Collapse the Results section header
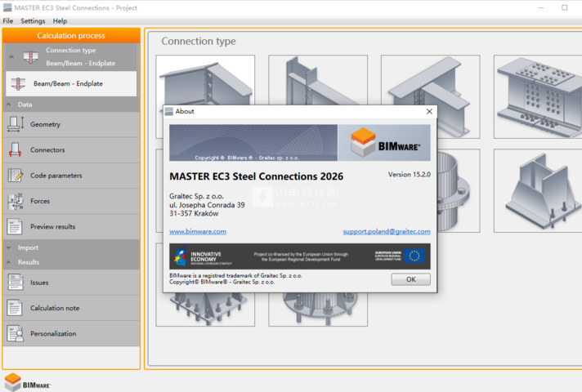 [x=29, y=262]
